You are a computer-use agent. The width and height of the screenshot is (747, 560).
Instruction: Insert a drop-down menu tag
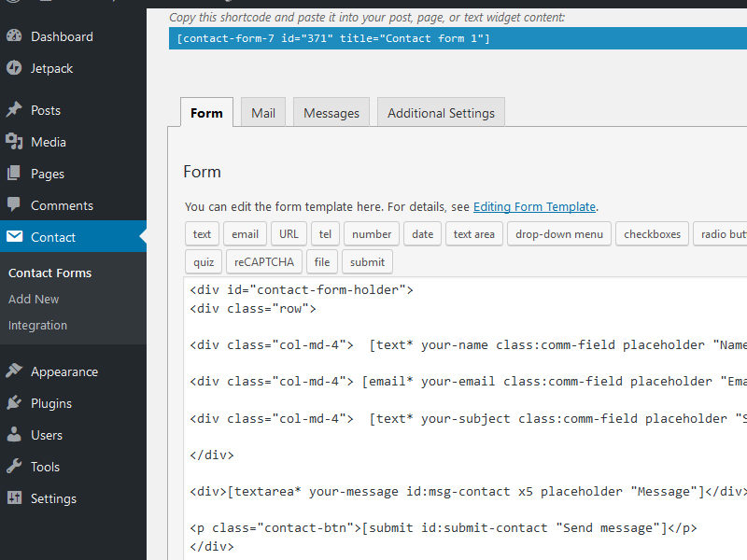[x=559, y=233]
